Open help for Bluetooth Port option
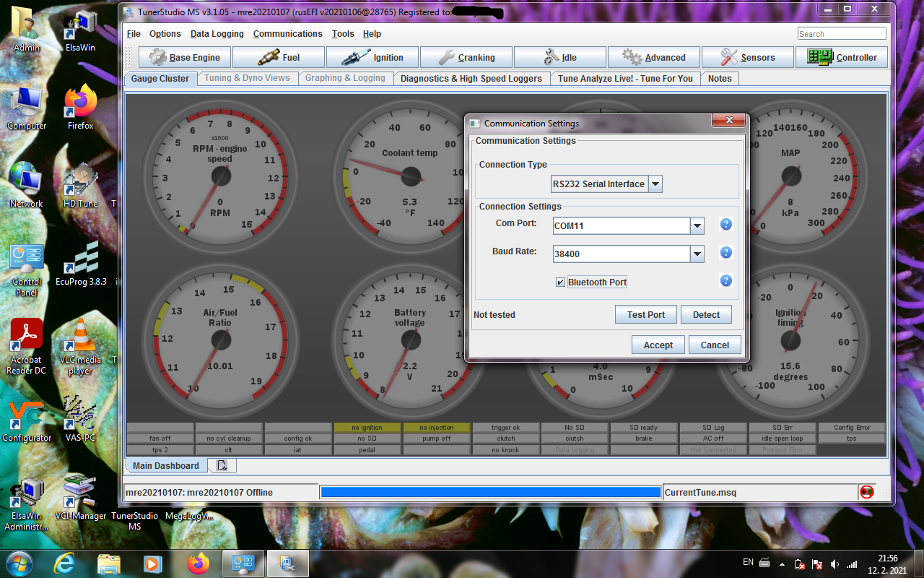The width and height of the screenshot is (924, 578). [726, 281]
